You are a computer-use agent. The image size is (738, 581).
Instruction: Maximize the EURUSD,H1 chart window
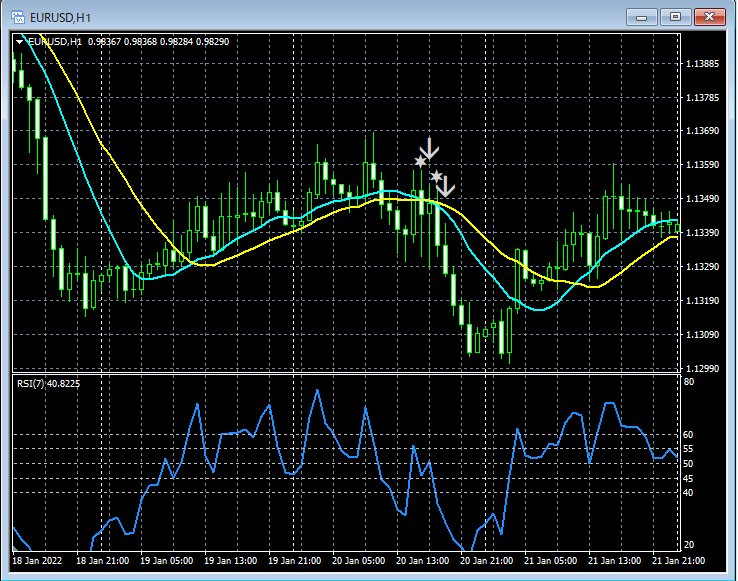coord(675,17)
